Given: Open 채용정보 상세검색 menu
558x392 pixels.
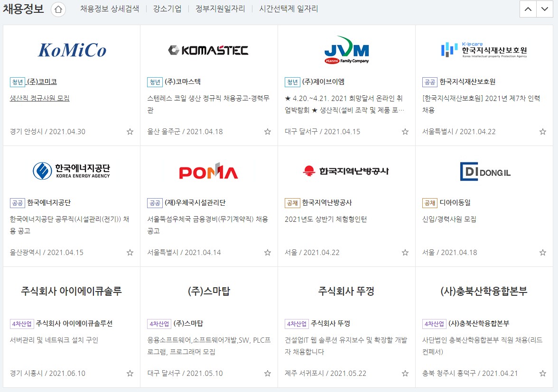Looking at the screenshot, I should click(110, 9).
